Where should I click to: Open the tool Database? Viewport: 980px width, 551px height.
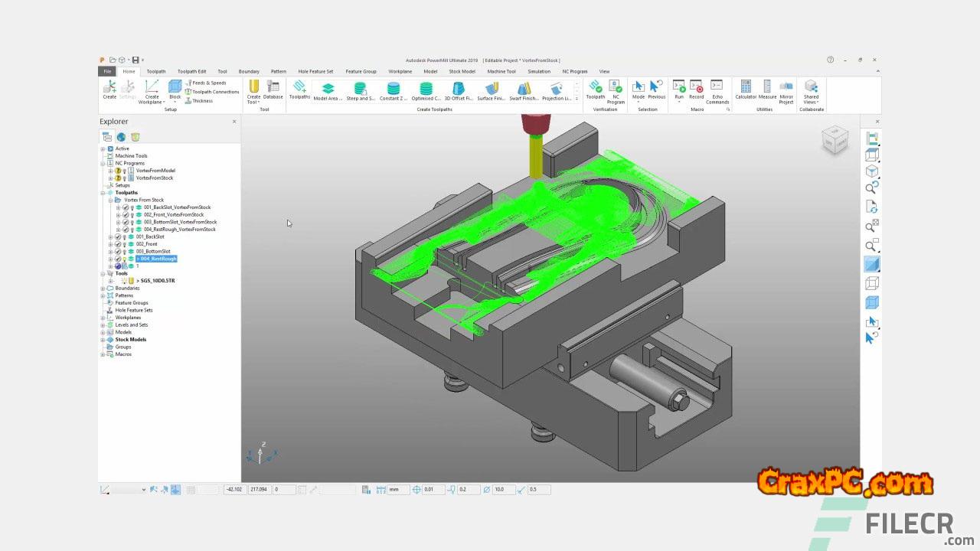(x=273, y=89)
